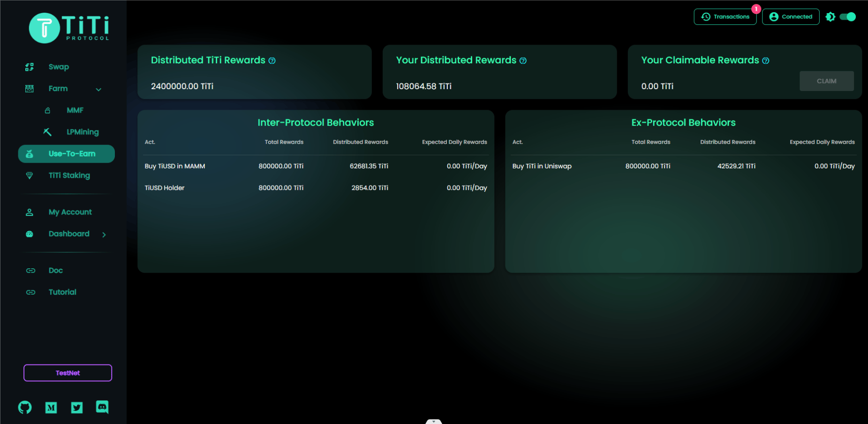Go to the Swap page
Image resolution: width=868 pixels, height=424 pixels.
(59, 67)
